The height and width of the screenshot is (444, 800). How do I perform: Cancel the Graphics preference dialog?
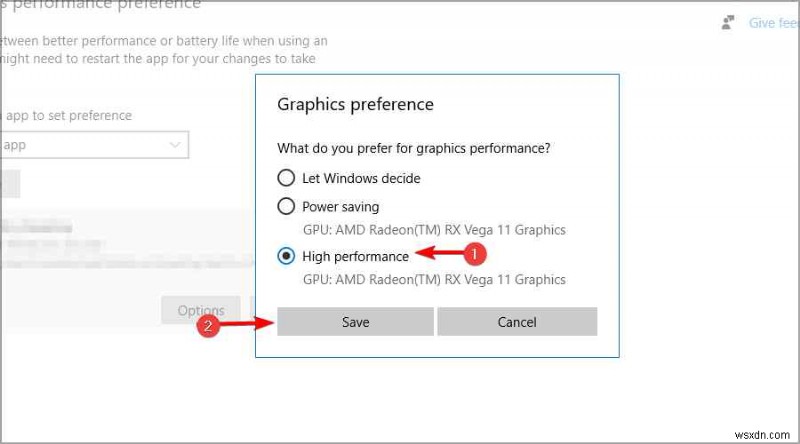click(x=517, y=322)
